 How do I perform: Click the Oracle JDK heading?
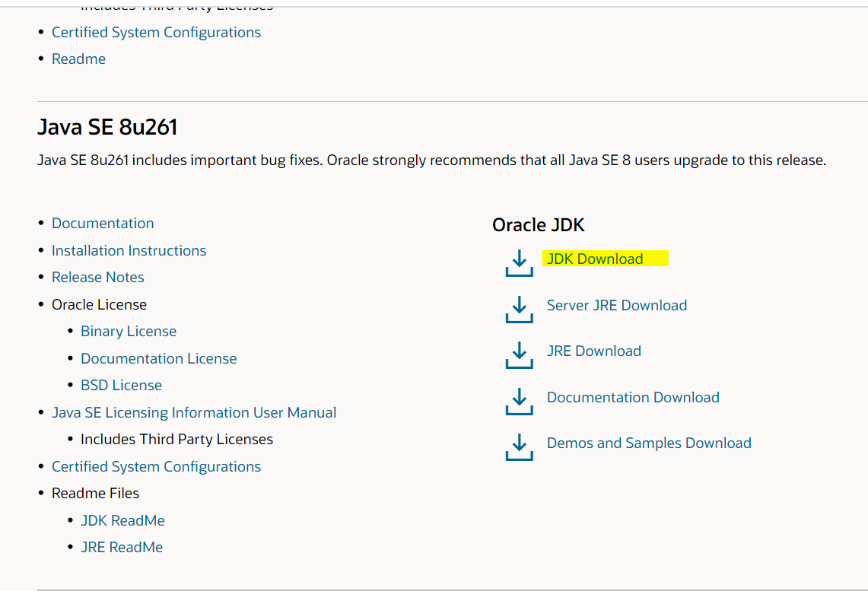(538, 225)
